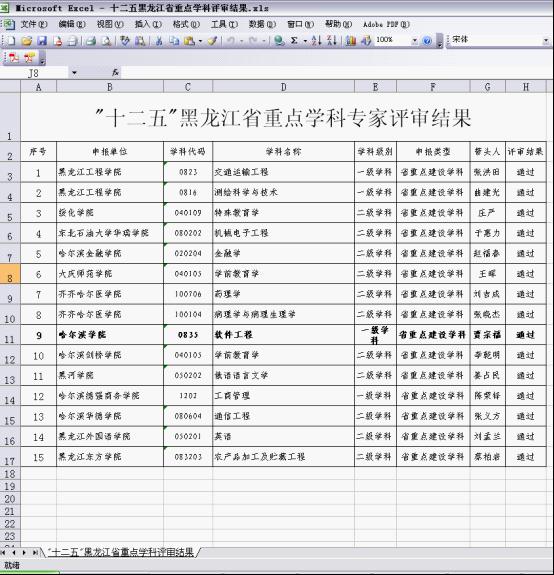This screenshot has height=575, width=554.
Task: Click column D header
Action: coord(283,87)
